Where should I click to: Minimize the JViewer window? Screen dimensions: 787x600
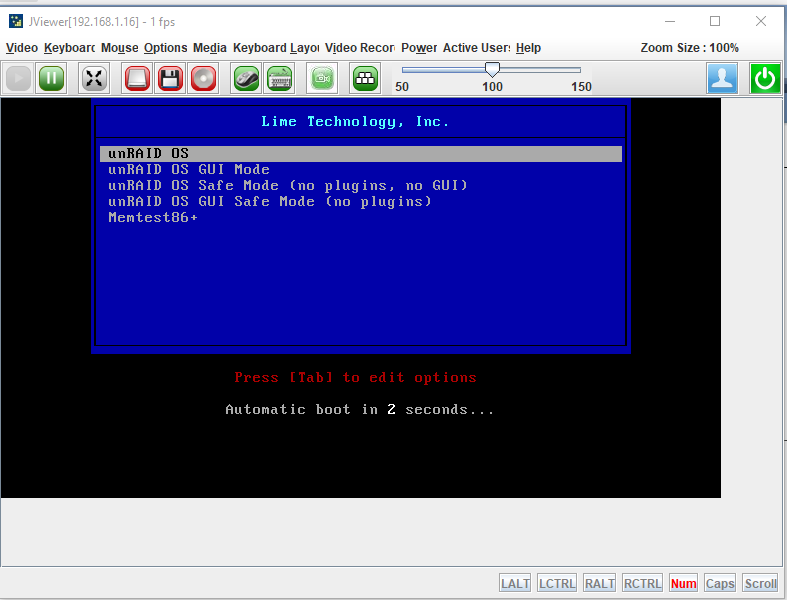pyautogui.click(x=670, y=21)
